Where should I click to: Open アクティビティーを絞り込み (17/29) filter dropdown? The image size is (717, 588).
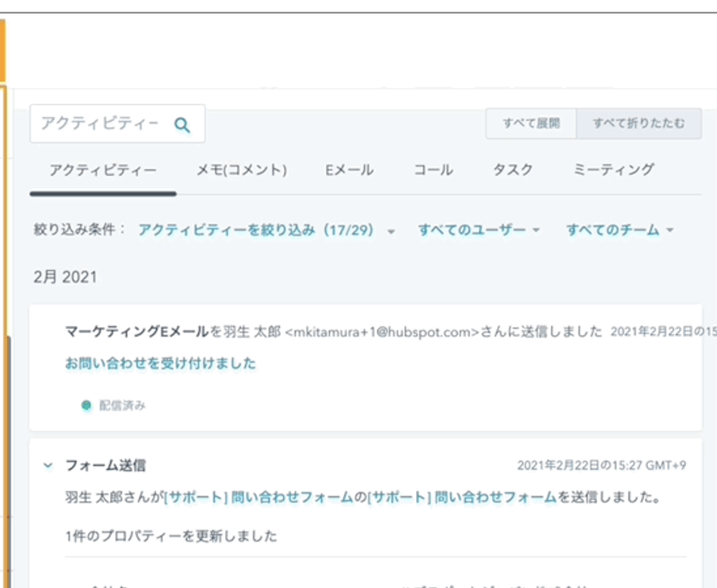click(267, 230)
